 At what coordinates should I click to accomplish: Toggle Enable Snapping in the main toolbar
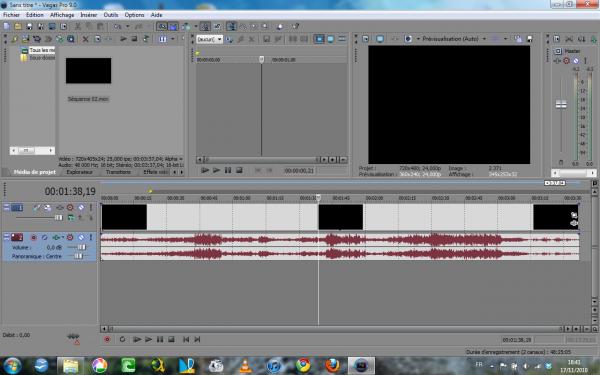tap(162, 26)
